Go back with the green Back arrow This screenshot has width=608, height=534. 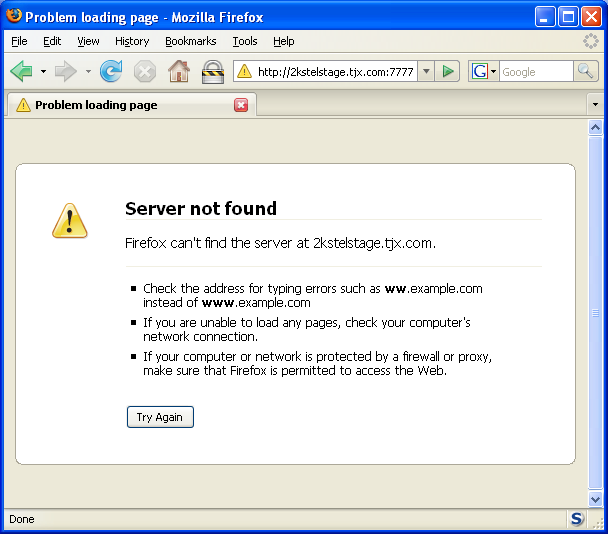pos(22,71)
